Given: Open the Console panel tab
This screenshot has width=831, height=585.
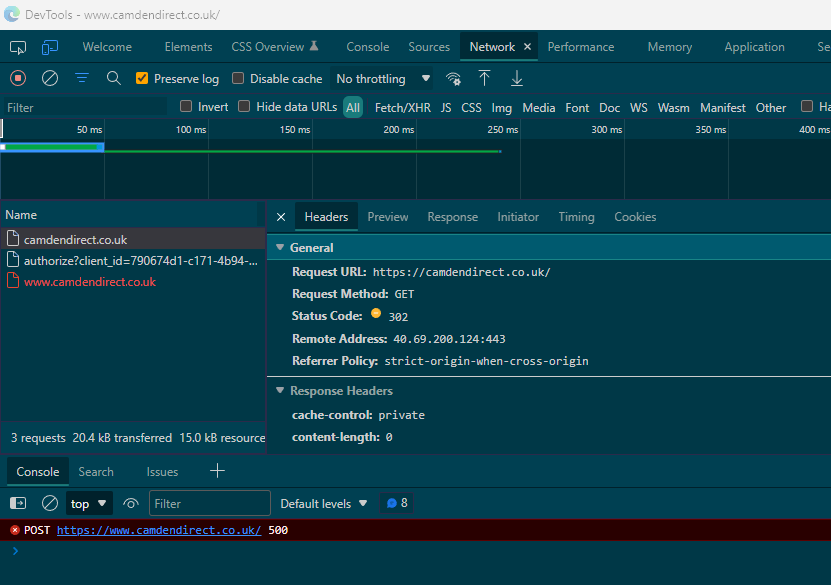Looking at the screenshot, I should (x=368, y=47).
